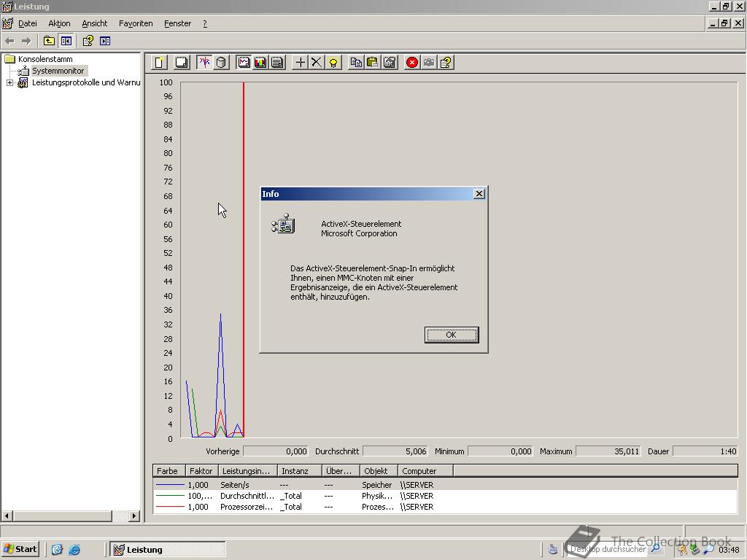Switch to histogram view icon
The width and height of the screenshot is (747, 560).
pos(260,63)
